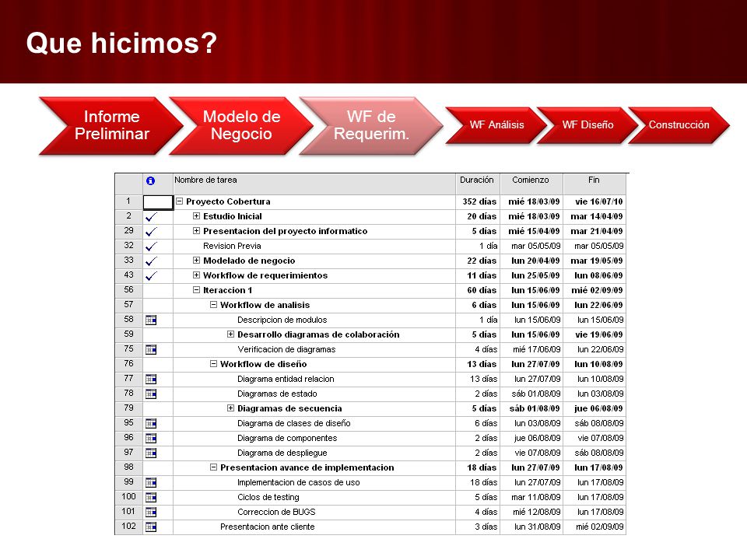Click the Que hicimos? slide title
Screen dimensions: 747x560
pos(121,44)
